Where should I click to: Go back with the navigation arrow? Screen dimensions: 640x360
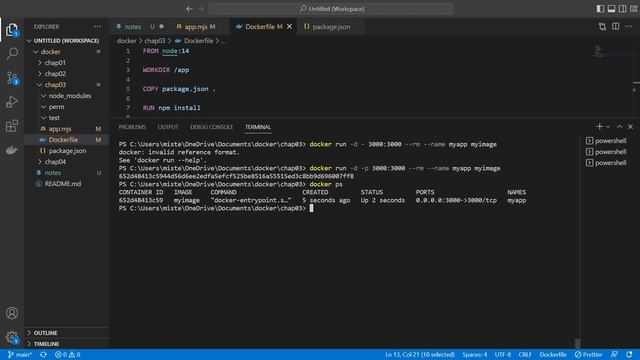click(189, 9)
